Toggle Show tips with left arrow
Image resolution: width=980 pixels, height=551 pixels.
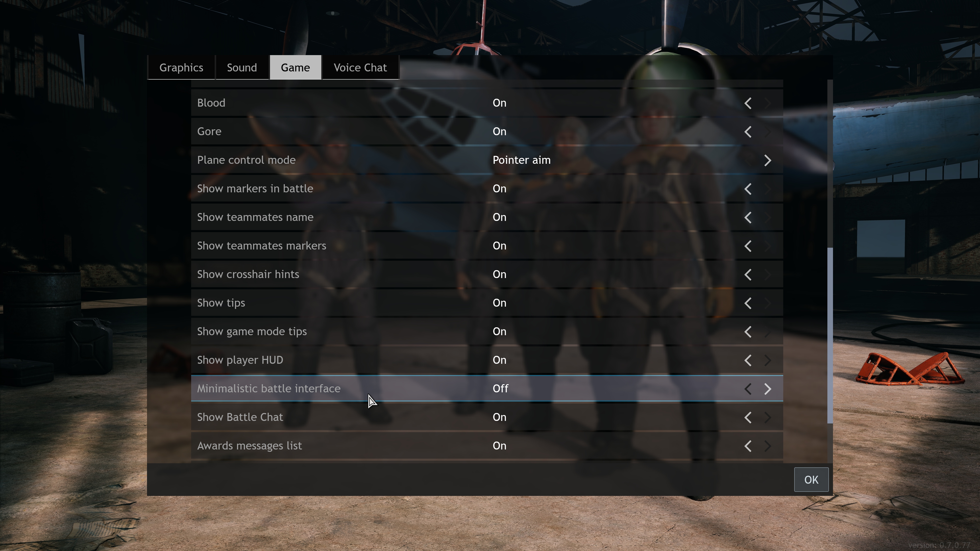click(748, 303)
